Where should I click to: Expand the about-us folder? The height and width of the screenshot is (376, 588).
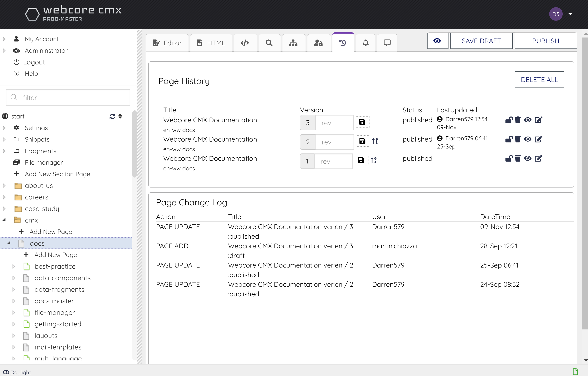tap(4, 186)
